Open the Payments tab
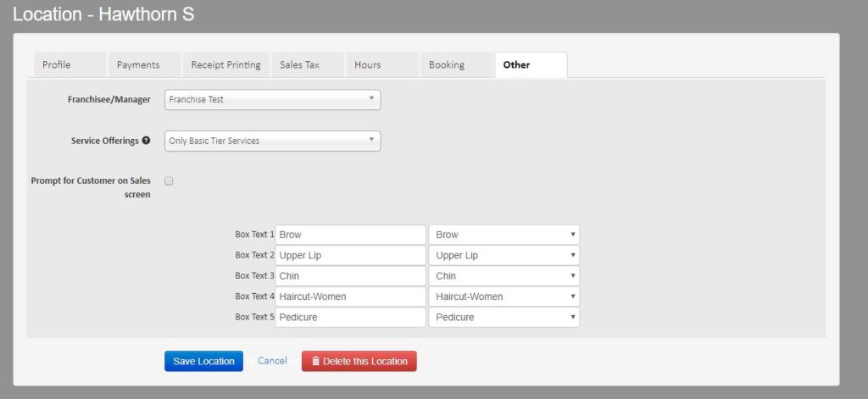Screen dimensions: 868x399 click(137, 65)
